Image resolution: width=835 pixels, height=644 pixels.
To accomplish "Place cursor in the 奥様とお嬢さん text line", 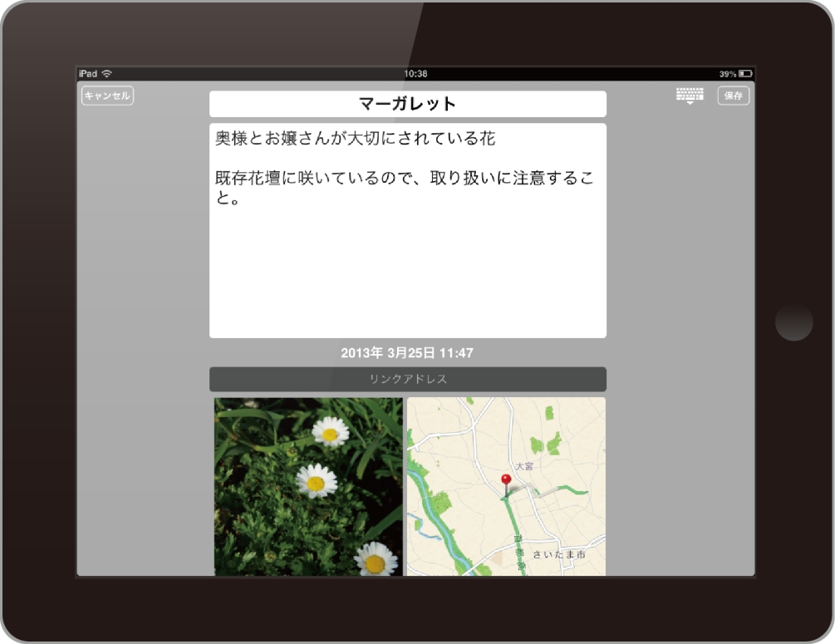I will click(x=355, y=139).
